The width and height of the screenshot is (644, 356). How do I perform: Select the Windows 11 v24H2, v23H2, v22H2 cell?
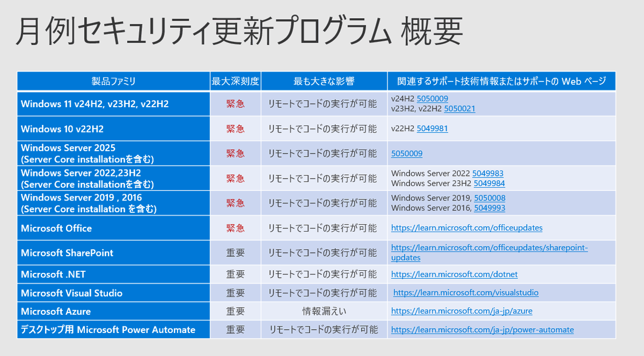(113, 104)
